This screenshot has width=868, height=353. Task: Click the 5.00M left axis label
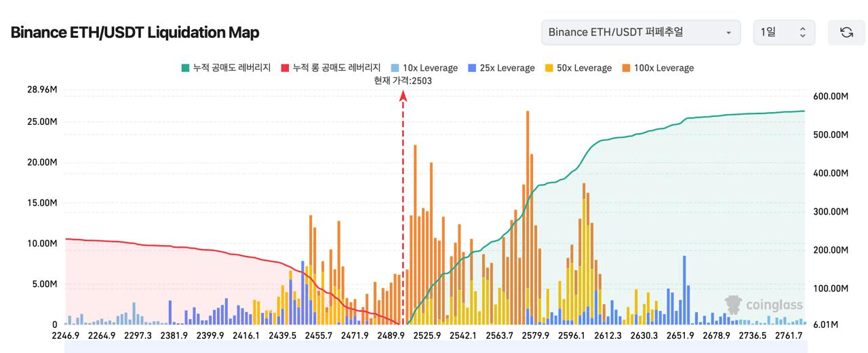(43, 284)
